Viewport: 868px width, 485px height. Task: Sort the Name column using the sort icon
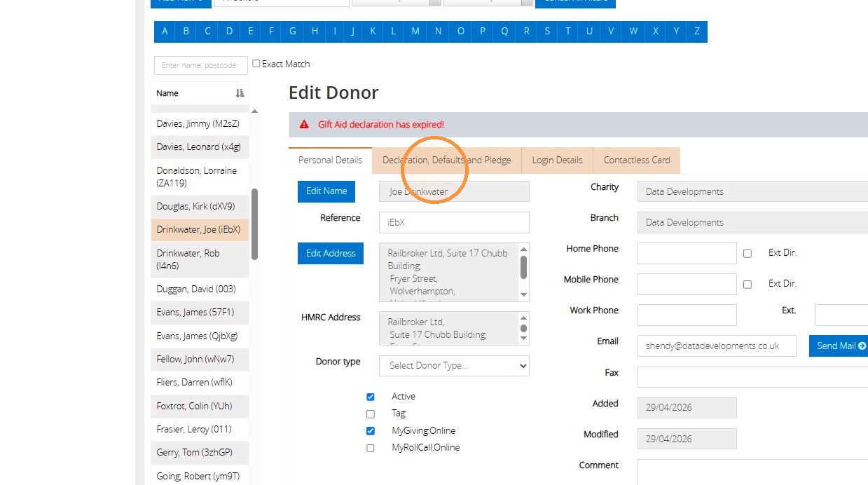[240, 93]
